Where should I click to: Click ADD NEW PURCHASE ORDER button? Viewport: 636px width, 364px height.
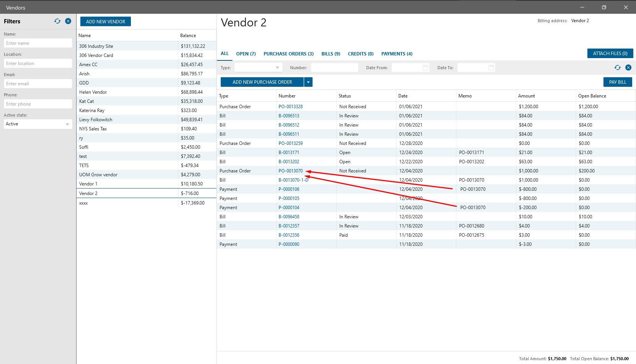click(x=262, y=82)
